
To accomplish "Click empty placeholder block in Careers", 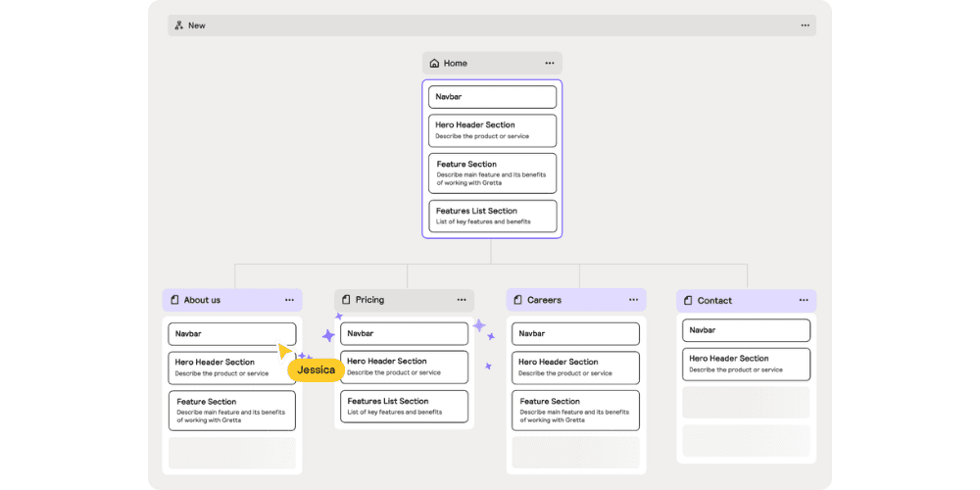I will (x=575, y=453).
